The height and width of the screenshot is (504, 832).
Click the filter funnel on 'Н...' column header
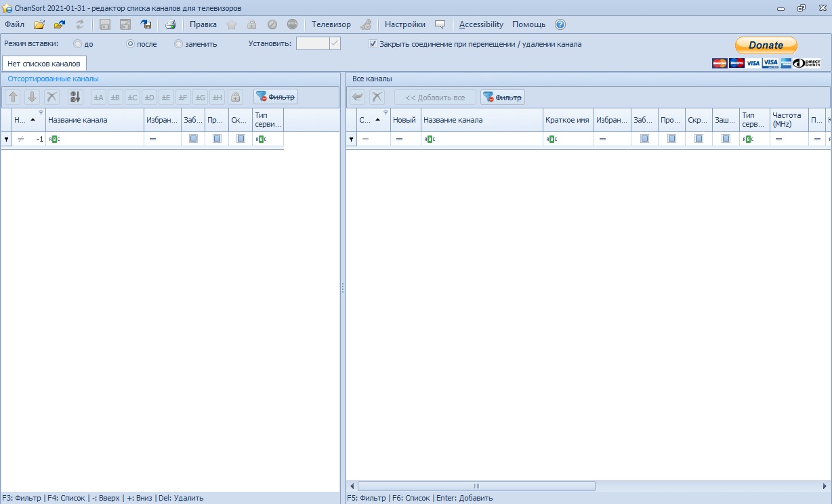41,112
